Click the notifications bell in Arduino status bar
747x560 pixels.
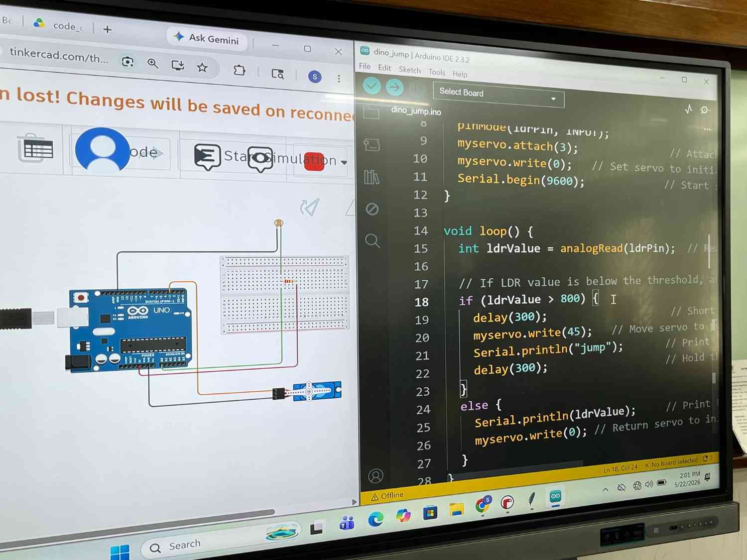tap(706, 458)
